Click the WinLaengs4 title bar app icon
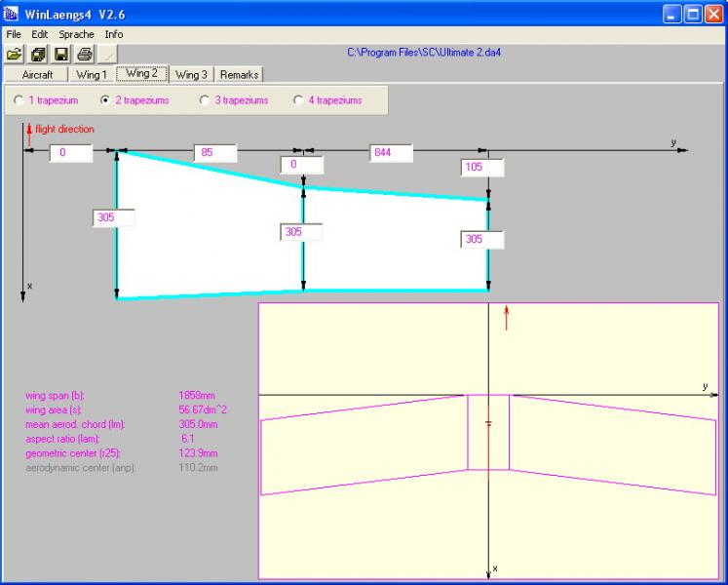 [13, 15]
